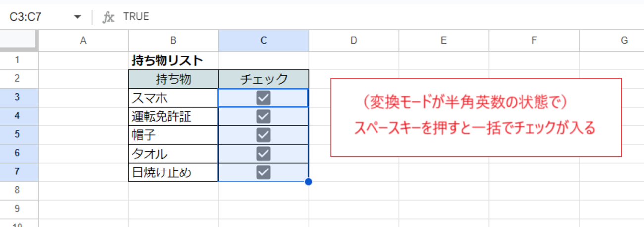
Task: Click the チェック header cell
Action: tap(264, 79)
